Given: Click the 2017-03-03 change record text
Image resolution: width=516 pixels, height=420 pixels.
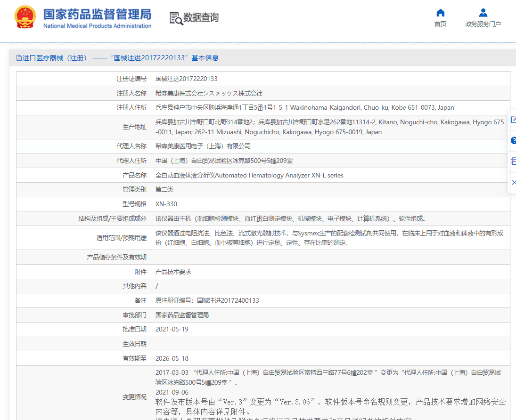Looking at the screenshot, I should point(328,377).
